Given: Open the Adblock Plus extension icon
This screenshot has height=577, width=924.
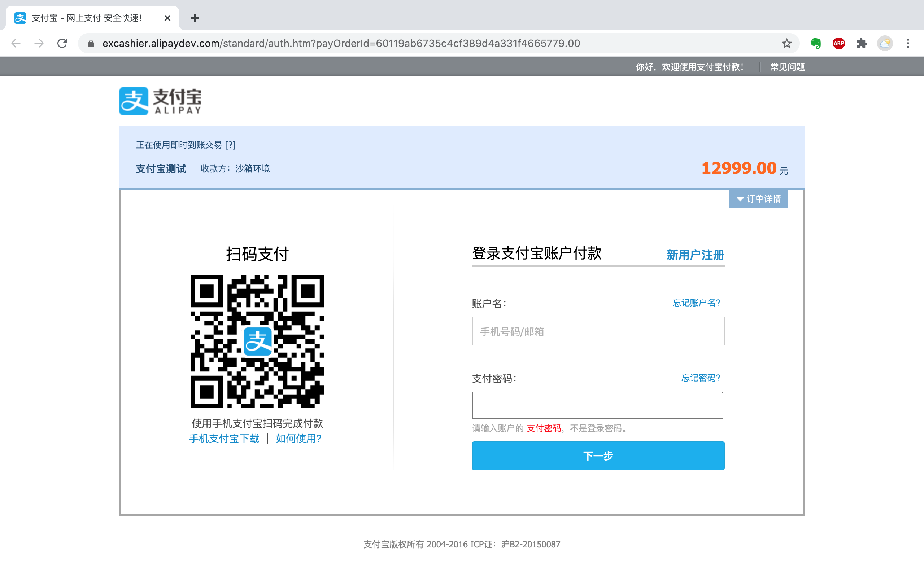Looking at the screenshot, I should click(838, 44).
